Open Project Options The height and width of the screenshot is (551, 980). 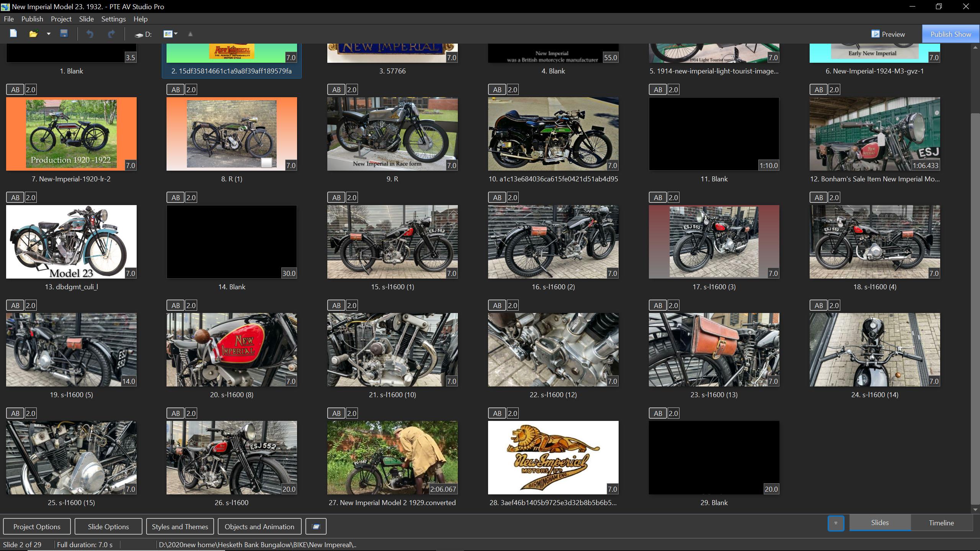tap(37, 527)
